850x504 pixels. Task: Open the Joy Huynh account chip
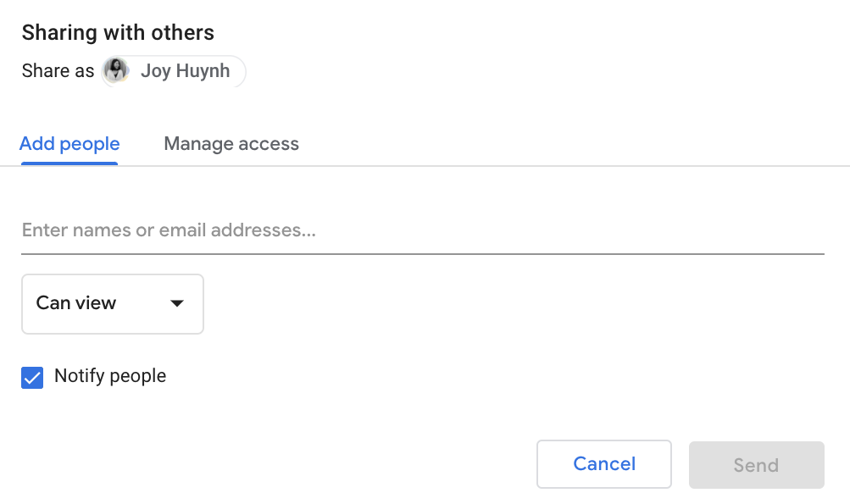174,71
